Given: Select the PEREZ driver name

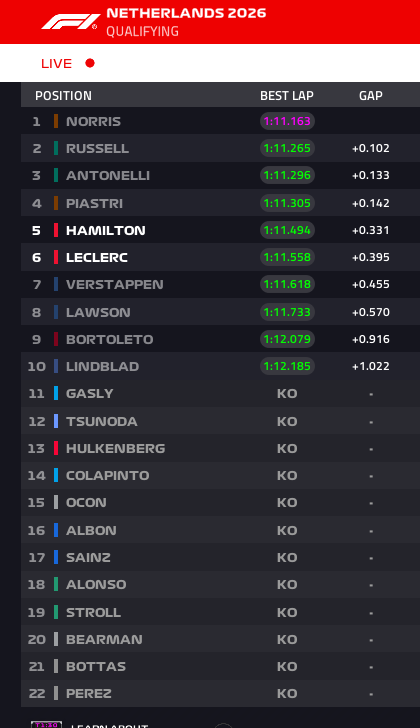Looking at the screenshot, I should pos(89,694).
